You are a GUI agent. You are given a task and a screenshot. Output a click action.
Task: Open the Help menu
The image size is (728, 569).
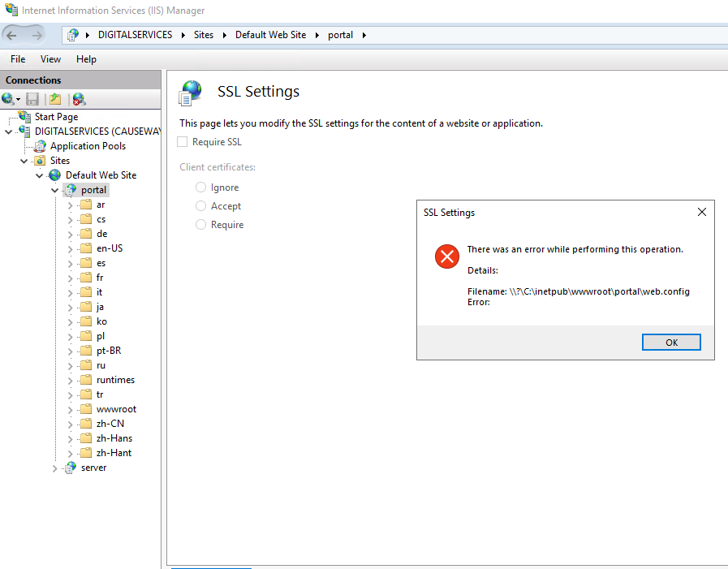[x=86, y=59]
